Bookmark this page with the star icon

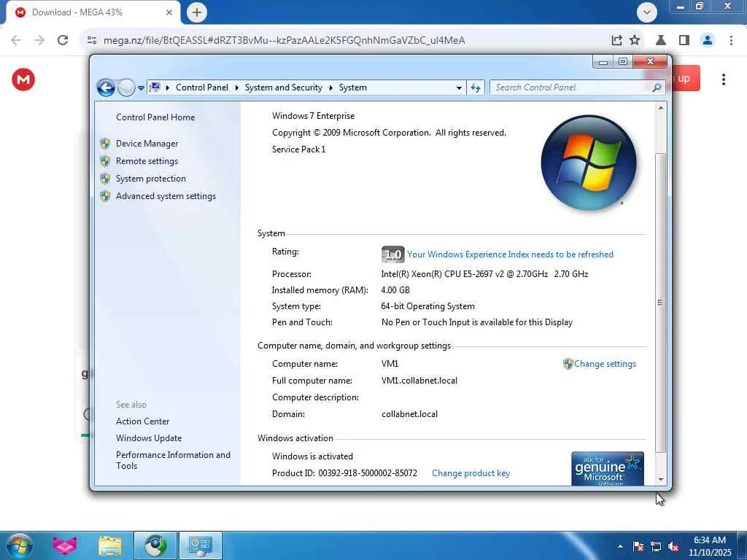click(x=635, y=40)
